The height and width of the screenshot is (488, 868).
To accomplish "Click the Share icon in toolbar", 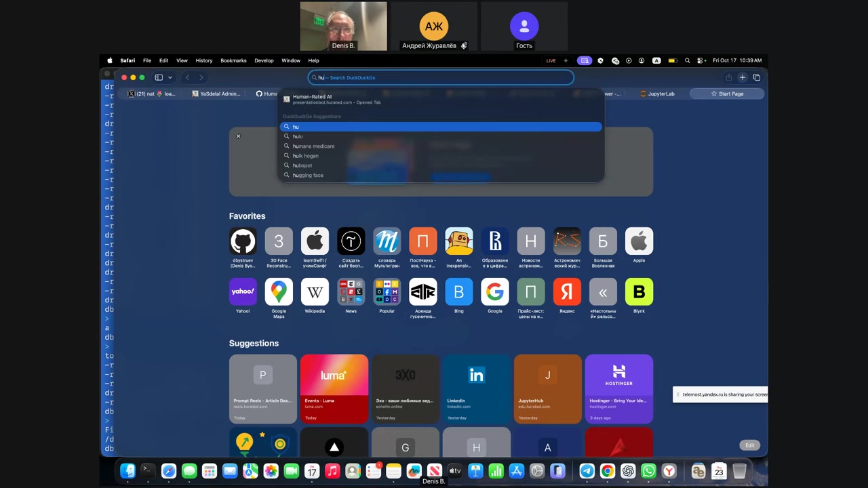I will 728,77.
